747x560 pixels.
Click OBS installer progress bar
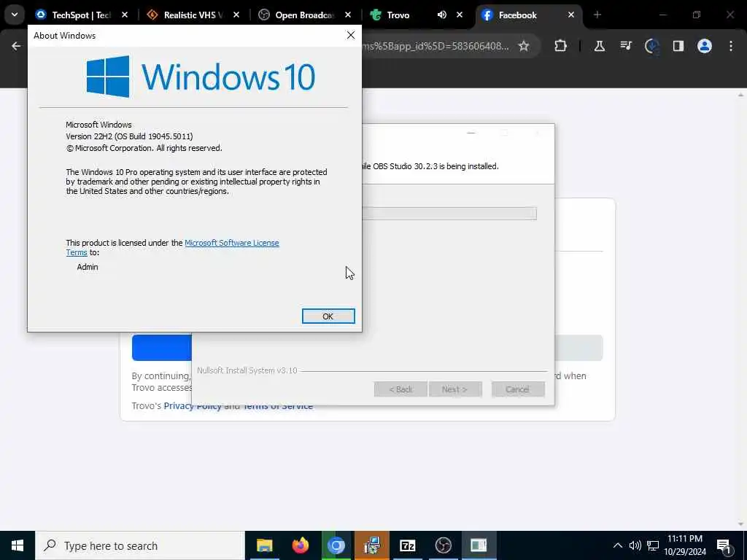(449, 214)
